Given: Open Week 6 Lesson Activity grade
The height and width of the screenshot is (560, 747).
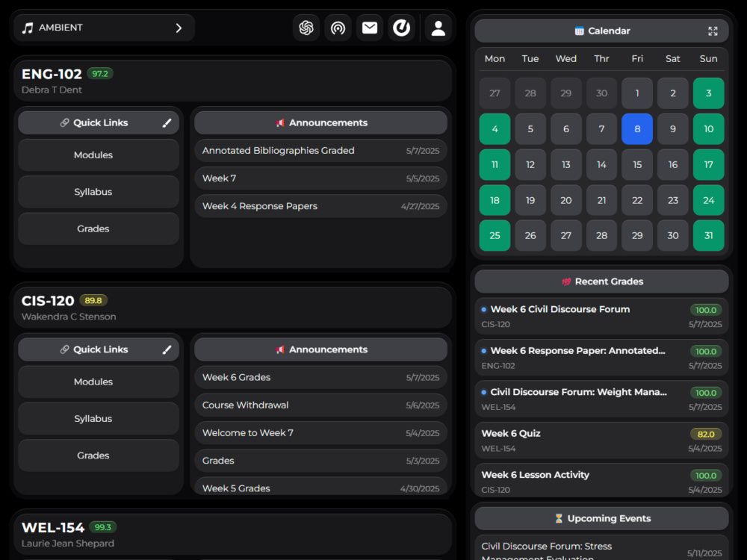Looking at the screenshot, I should (x=601, y=481).
